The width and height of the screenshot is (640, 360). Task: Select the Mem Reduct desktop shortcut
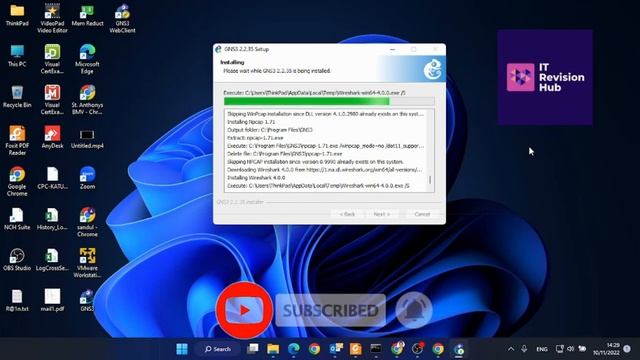pos(87,16)
